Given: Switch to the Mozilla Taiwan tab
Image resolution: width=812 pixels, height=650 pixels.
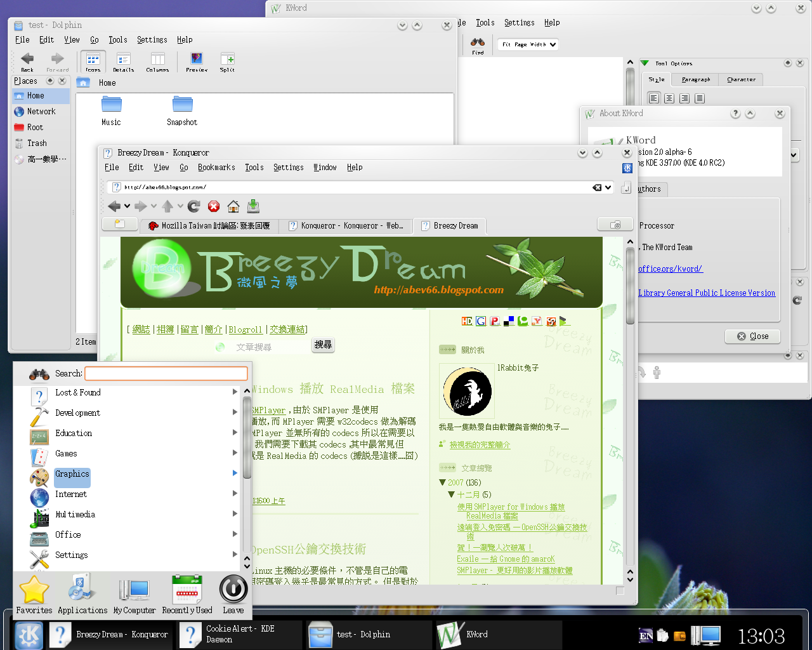Looking at the screenshot, I should tap(209, 225).
